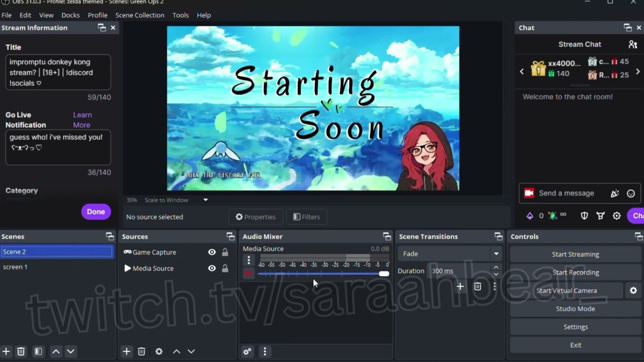Unmute the Media Source audio
This screenshot has width=644, height=362.
[249, 274]
